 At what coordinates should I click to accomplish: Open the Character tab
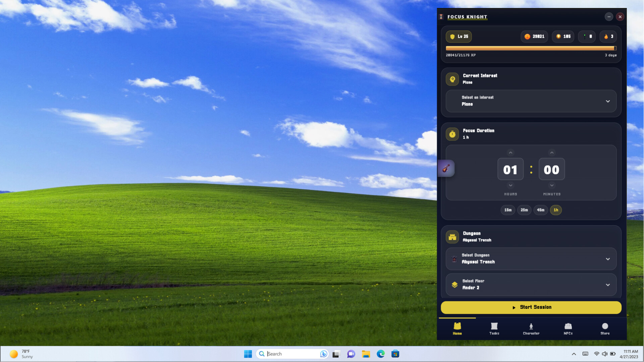click(531, 328)
